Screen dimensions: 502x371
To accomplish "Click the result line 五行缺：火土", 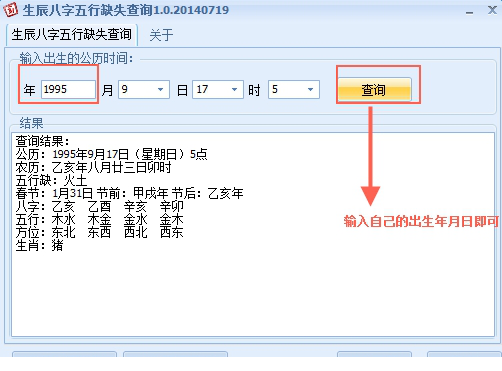I will 51,180.
